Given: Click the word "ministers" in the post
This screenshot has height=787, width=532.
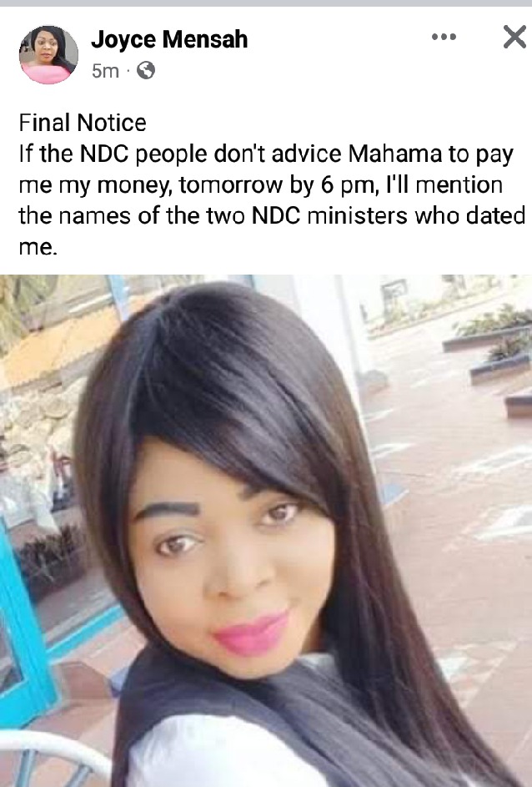Looking at the screenshot, I should tap(357, 216).
